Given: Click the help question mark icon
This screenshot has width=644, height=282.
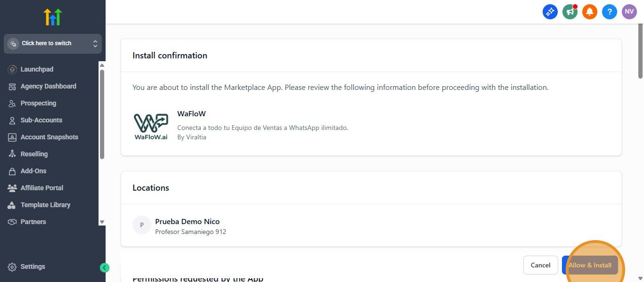Looking at the screenshot, I should point(610,12).
